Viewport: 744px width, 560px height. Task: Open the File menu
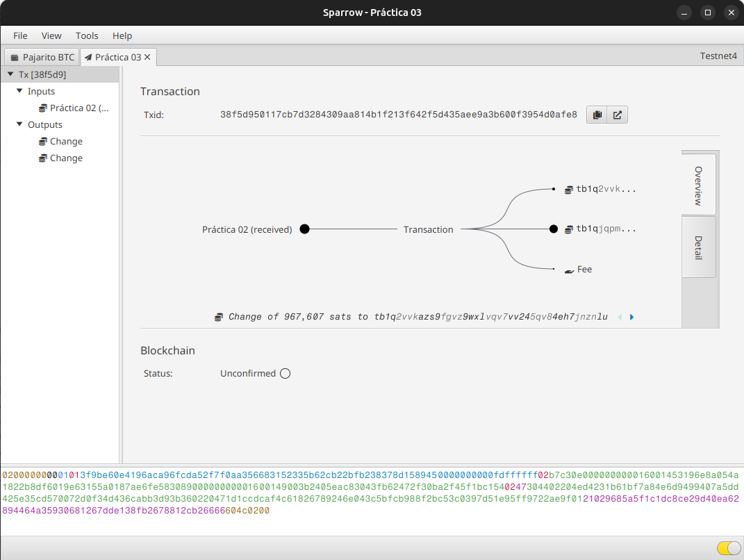pyautogui.click(x=20, y=35)
